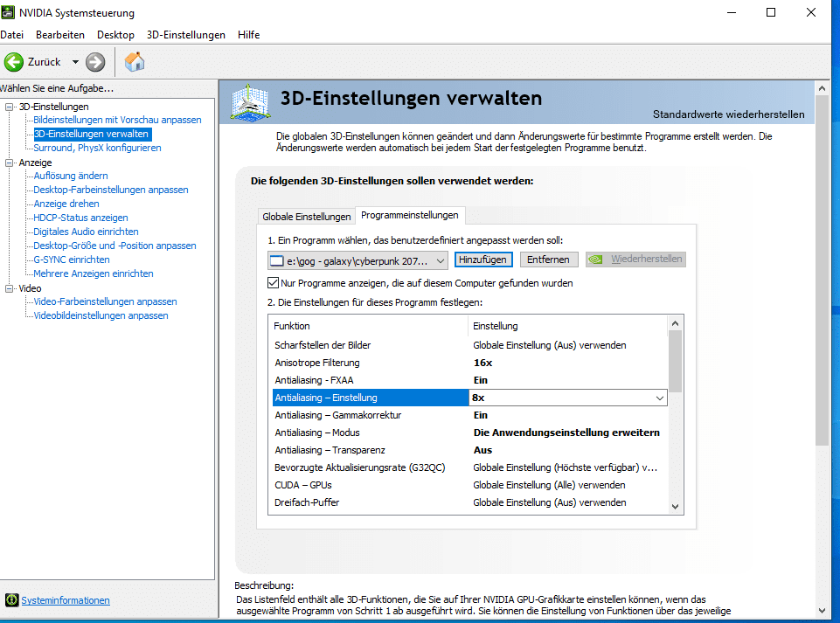Open the Hilfe menu
This screenshot has width=840, height=623.
click(248, 35)
